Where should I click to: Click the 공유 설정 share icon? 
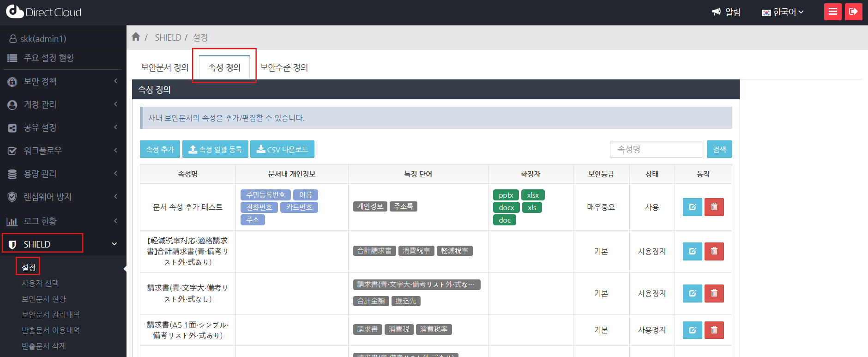(12, 128)
